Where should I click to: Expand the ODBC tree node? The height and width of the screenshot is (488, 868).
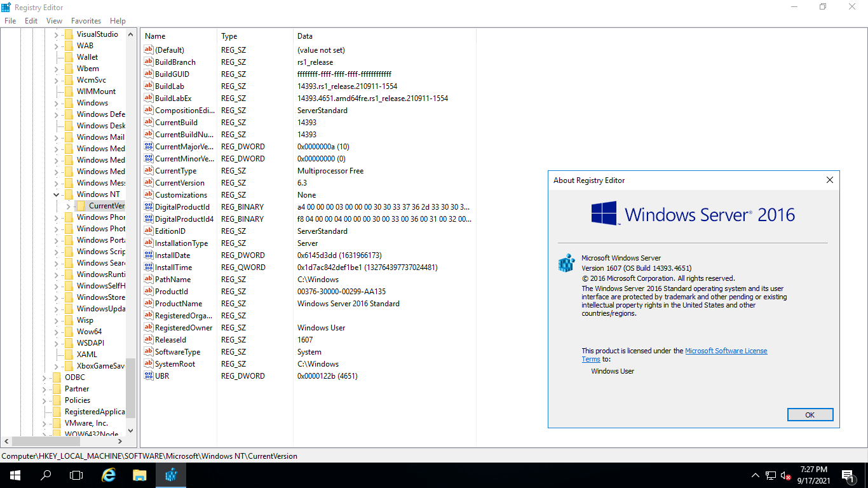(x=44, y=377)
